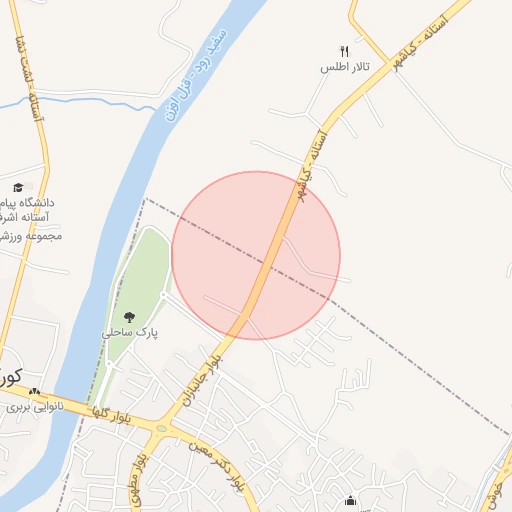Click the بلوار مطهری road label
This screenshot has height=512, width=512.
[x=137, y=481]
